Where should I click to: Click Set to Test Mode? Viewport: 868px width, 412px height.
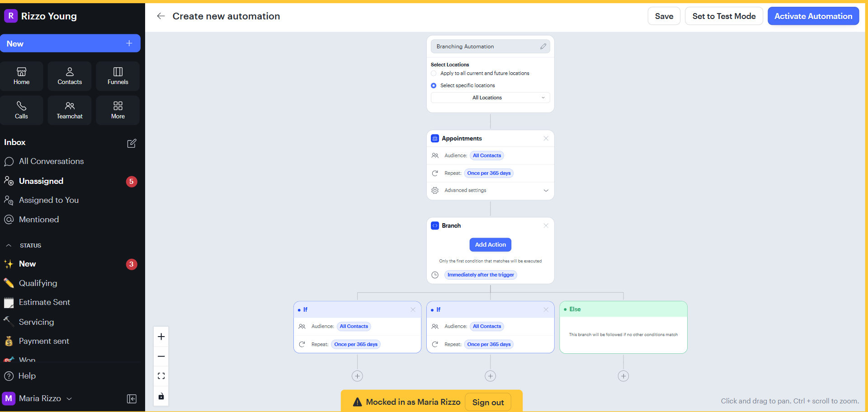[724, 16]
